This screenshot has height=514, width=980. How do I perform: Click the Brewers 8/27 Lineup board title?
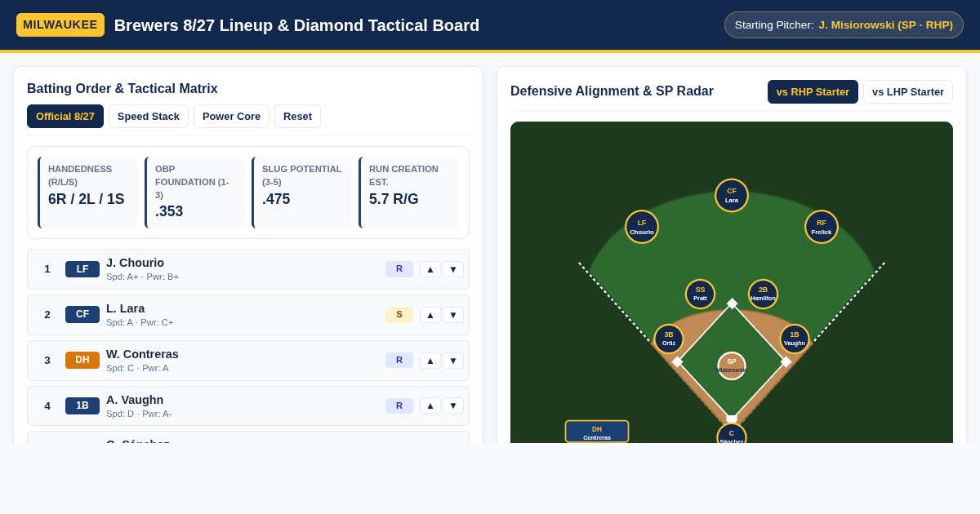click(x=296, y=25)
